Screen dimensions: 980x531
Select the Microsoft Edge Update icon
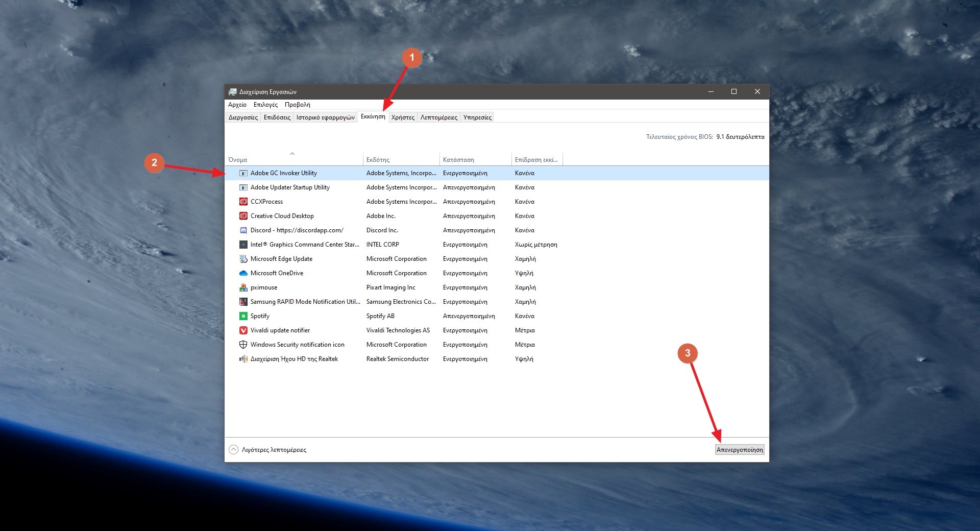(243, 259)
